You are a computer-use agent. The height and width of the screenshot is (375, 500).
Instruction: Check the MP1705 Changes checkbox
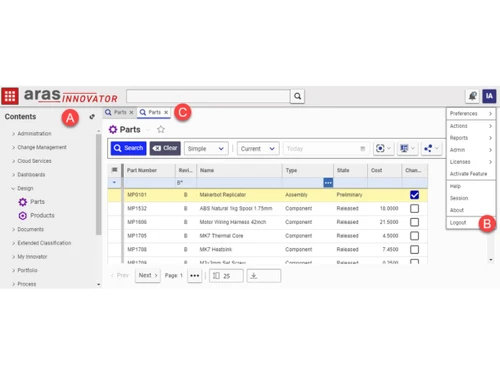pos(414,236)
